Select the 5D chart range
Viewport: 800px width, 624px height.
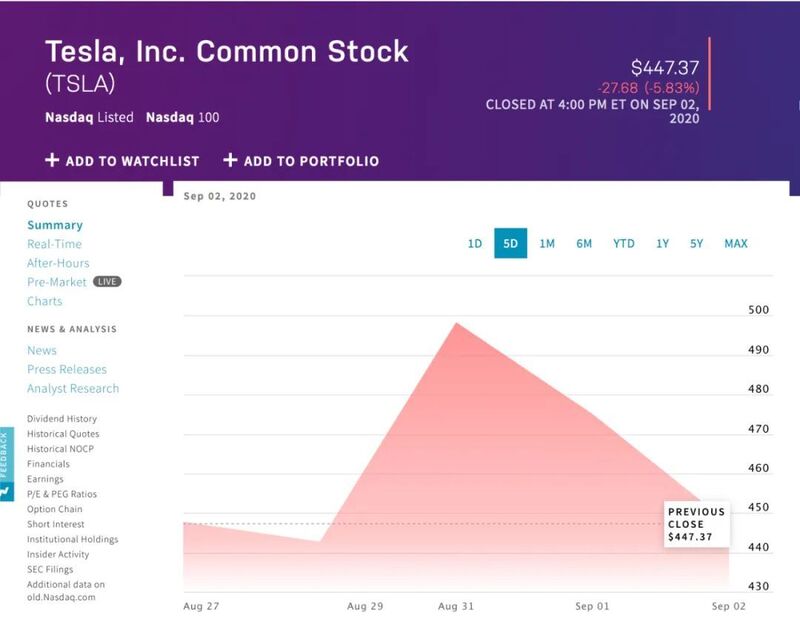pyautogui.click(x=511, y=243)
